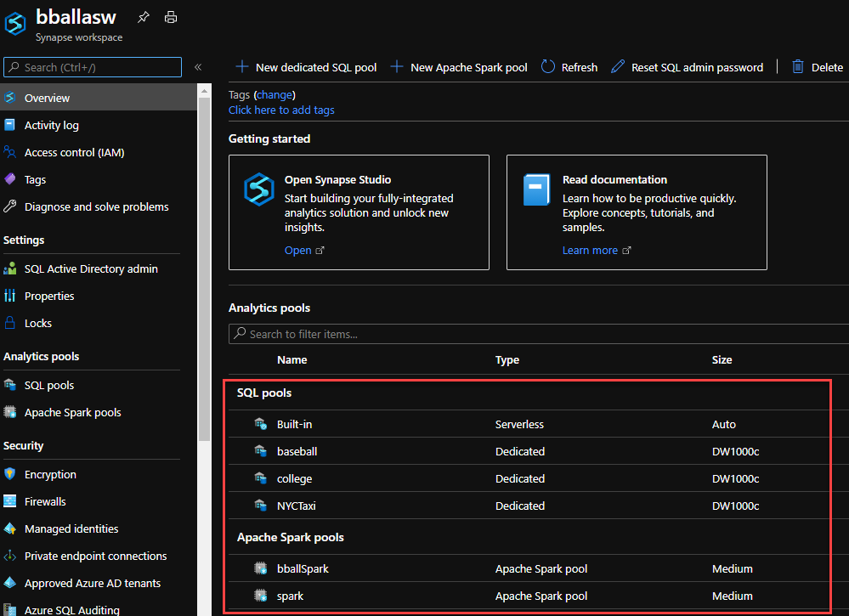Screen dimensions: 849x616
Task: Click the 'Click here to add tags' link
Action: (x=281, y=110)
